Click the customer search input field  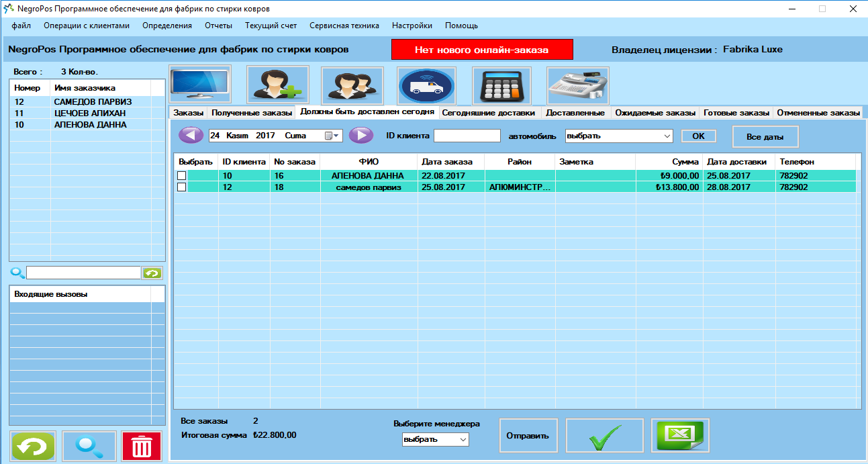[x=83, y=273]
